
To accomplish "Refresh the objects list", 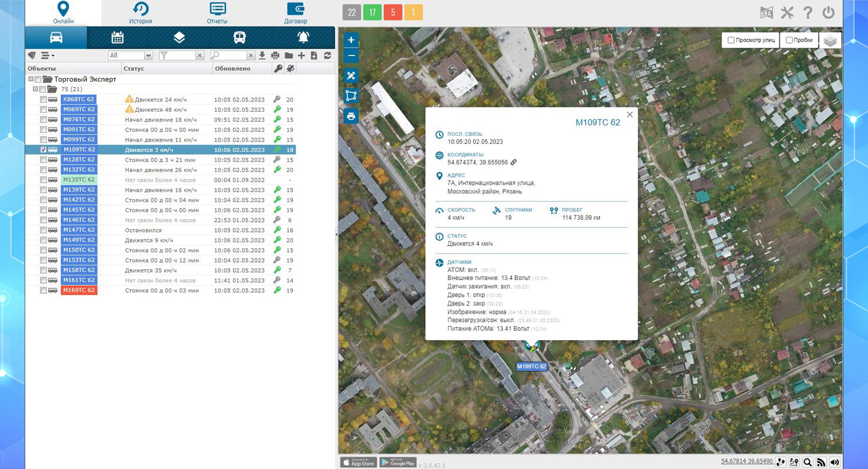I will point(328,55).
